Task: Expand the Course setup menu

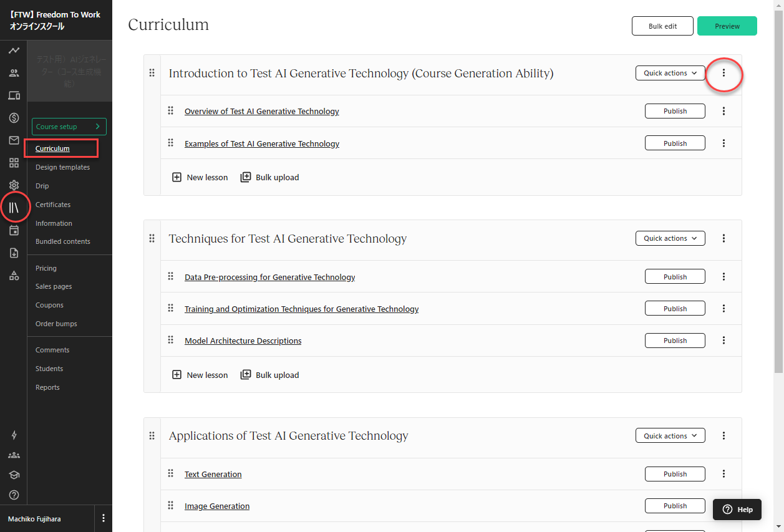Action: [69, 127]
